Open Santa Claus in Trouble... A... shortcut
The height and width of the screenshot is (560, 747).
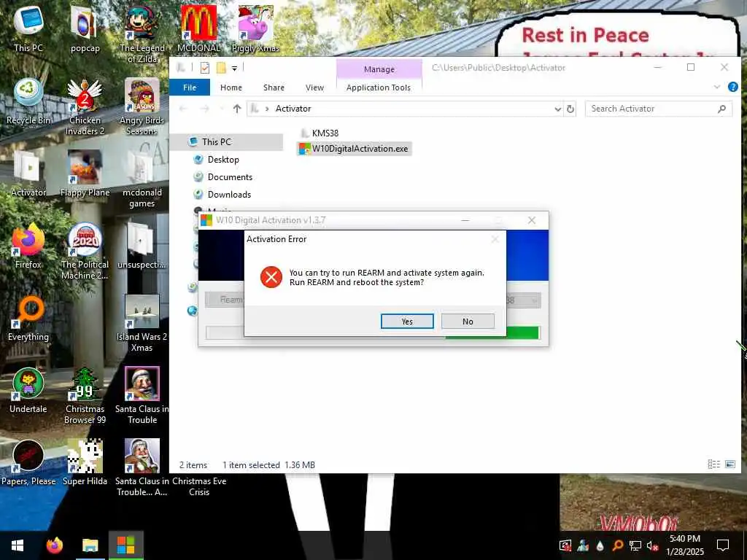(142, 467)
